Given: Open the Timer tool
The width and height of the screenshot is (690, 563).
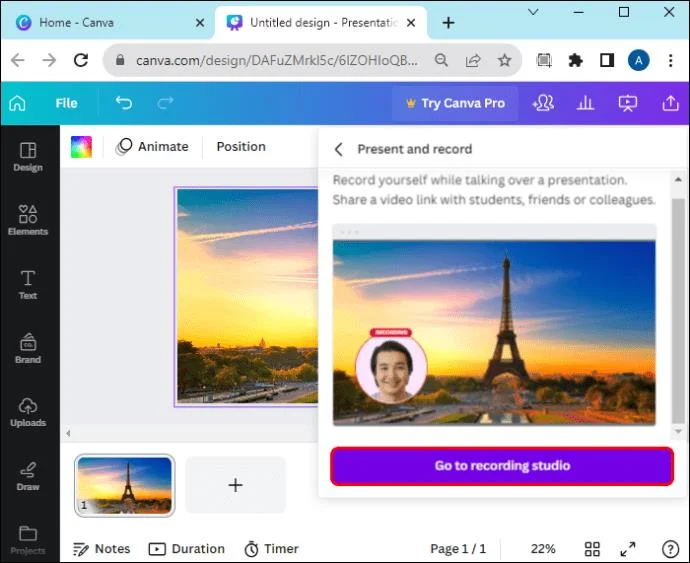Looking at the screenshot, I should pos(271,549).
